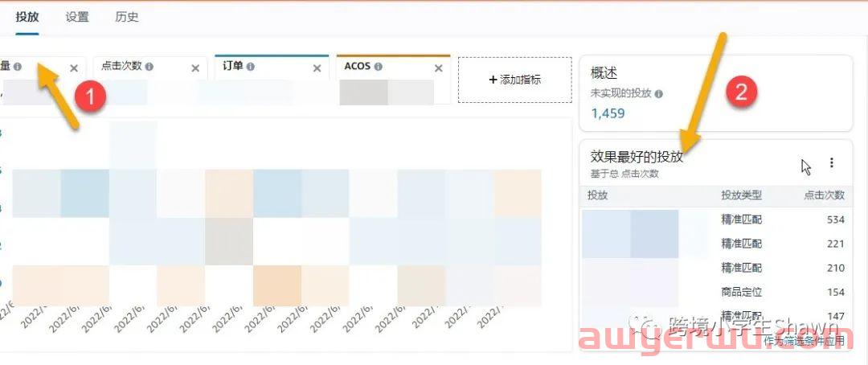Click the 基于总 点击次数 subtitle
868x365 pixels.
624,174
